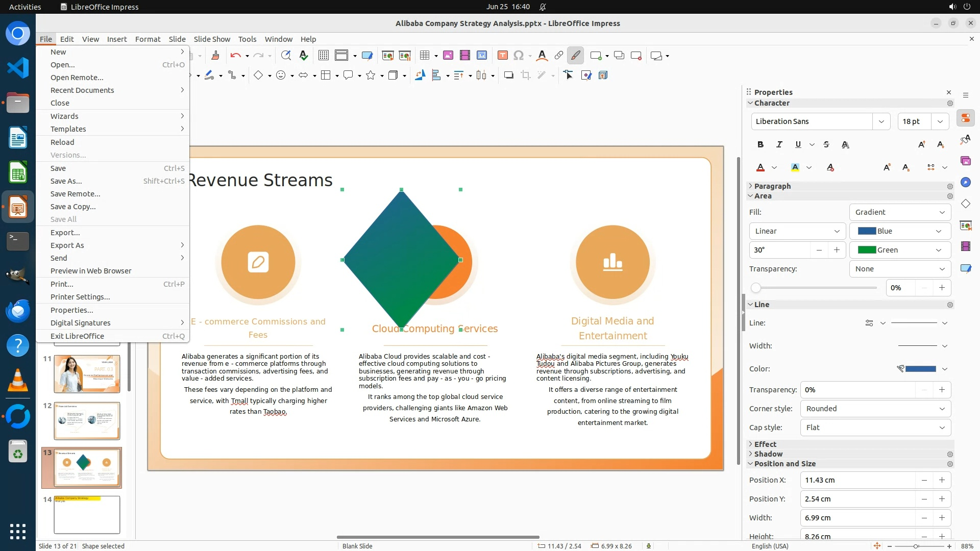Click the Rotate icon in drawing toolbar
980x551 pixels.
(420, 75)
